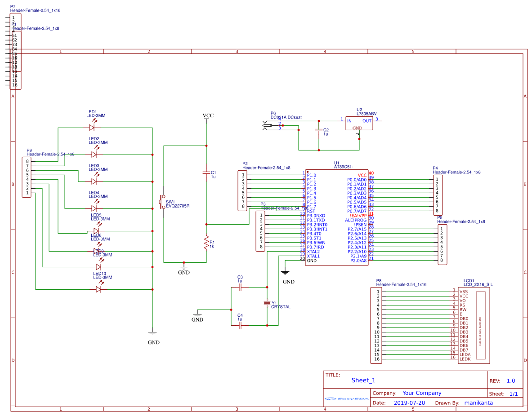The height and width of the screenshot is (416, 532).
Task: Select capacitor C4 symbol below the crystal
Action: click(240, 325)
